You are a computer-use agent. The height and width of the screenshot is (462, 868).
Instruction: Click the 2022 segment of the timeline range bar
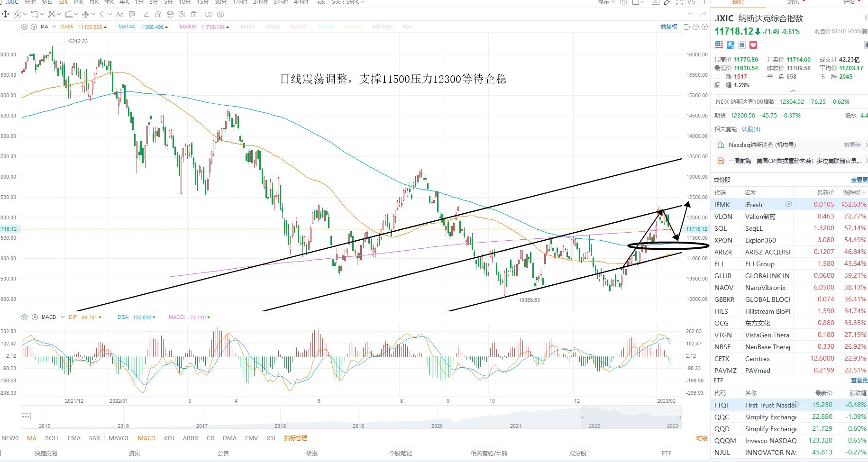point(594,426)
